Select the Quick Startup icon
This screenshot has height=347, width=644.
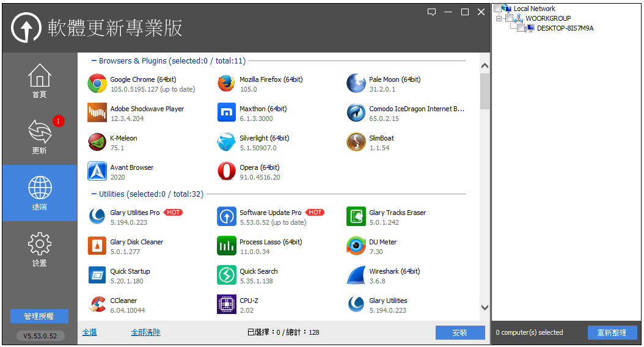(97, 275)
